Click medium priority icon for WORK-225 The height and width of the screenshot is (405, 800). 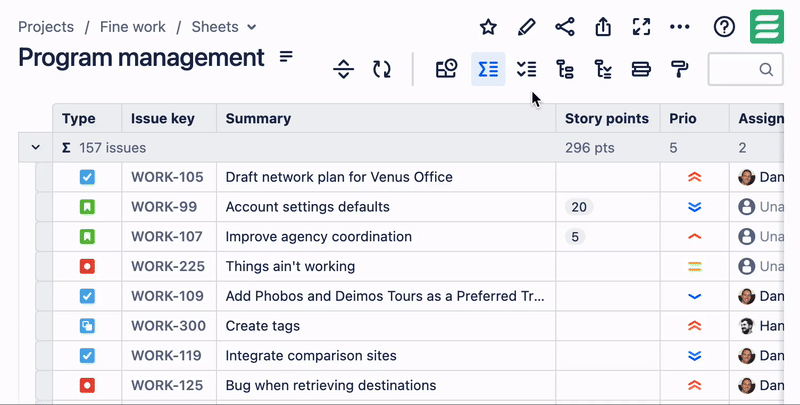pyautogui.click(x=694, y=266)
